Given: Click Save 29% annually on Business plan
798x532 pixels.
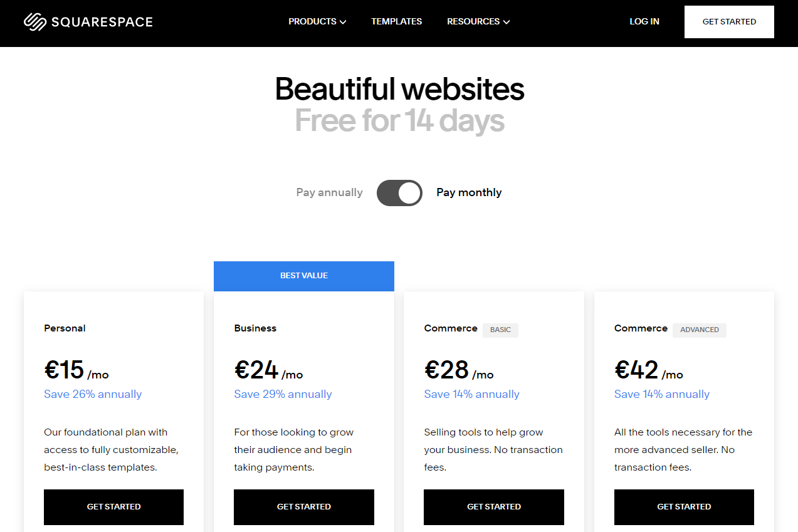Looking at the screenshot, I should 283,394.
